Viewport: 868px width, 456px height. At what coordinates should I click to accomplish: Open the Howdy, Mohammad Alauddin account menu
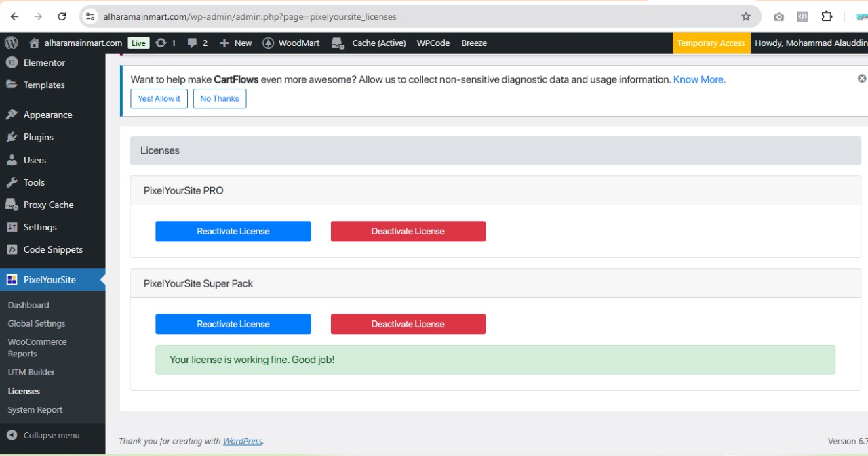(810, 43)
